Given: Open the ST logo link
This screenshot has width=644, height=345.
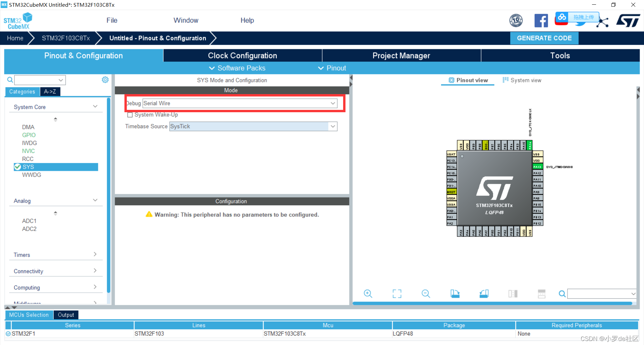Looking at the screenshot, I should coord(628,20).
